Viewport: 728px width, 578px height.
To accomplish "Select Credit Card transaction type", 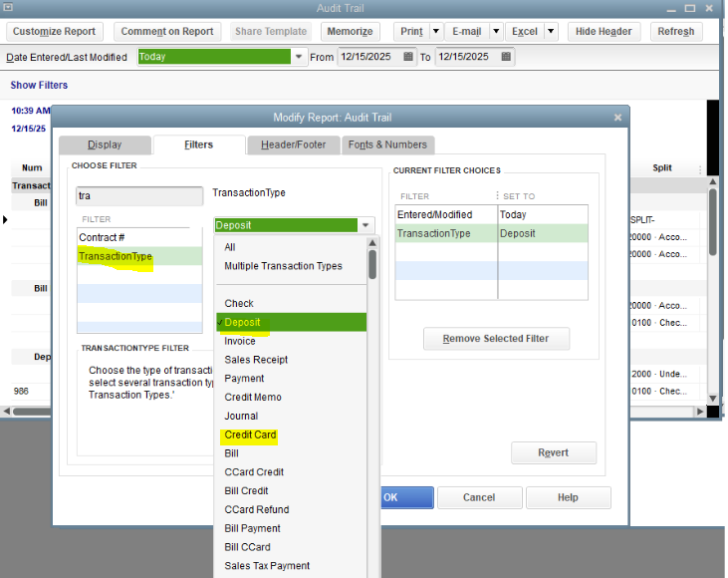I will [291, 434].
